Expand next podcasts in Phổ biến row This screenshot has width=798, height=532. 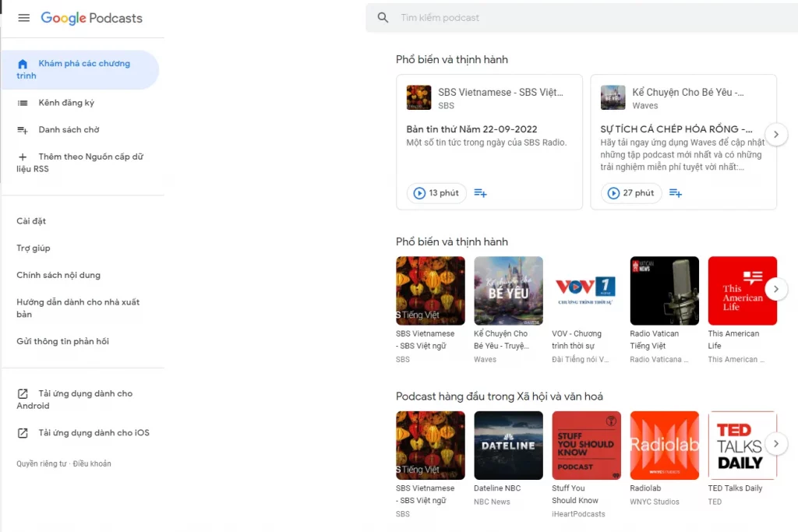(775, 290)
